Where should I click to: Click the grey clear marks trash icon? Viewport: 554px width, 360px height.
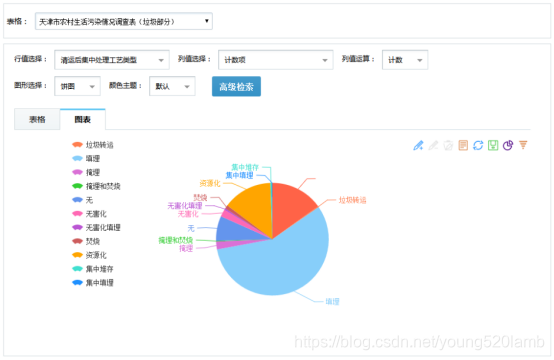click(x=448, y=145)
